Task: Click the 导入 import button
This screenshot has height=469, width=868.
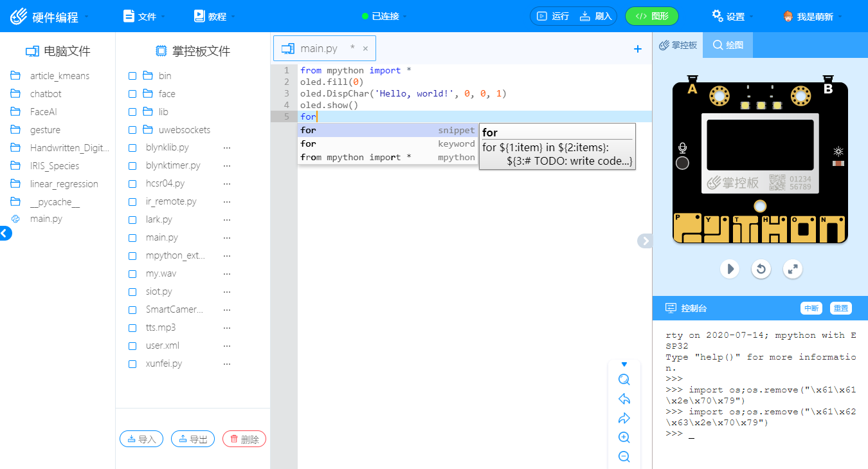Action: 141,439
